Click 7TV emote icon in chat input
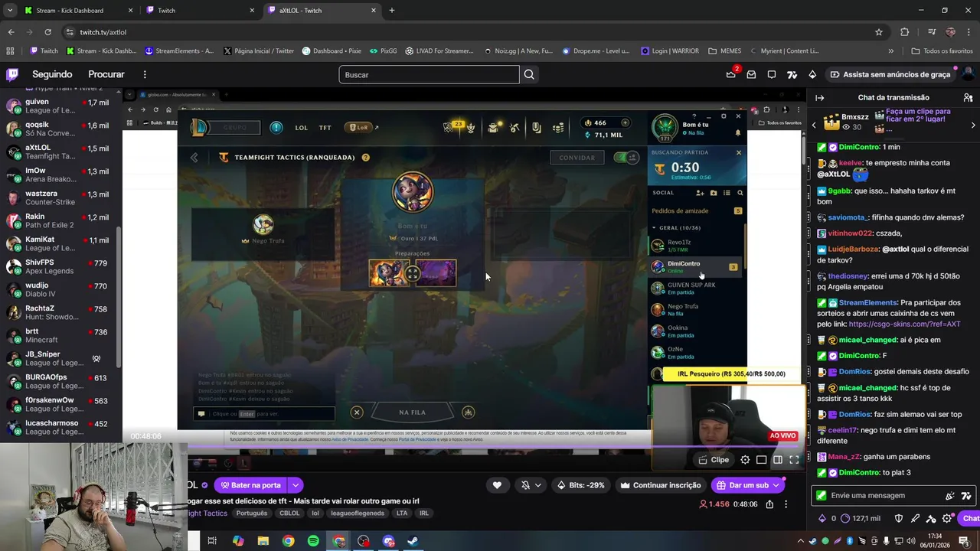Image resolution: width=980 pixels, height=551 pixels. (965, 496)
